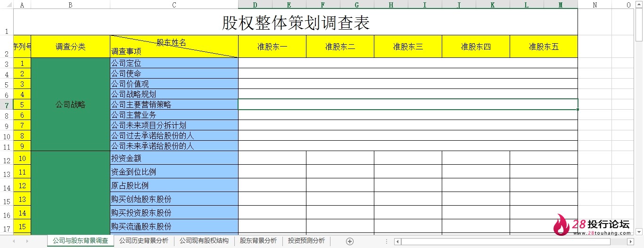The width and height of the screenshot is (644, 248).
Task: Click the 调查分类 header cell
Action: [x=71, y=47]
